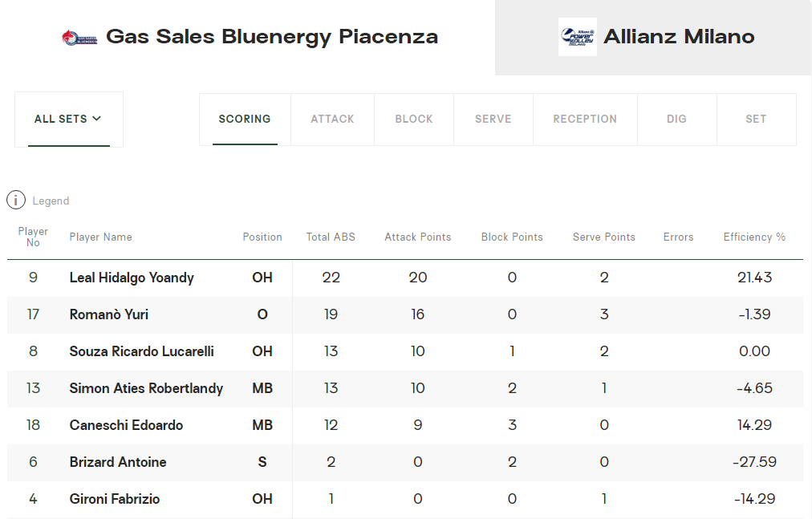Show the RECEPTION statistics tab
The image size is (812, 519).
pyautogui.click(x=585, y=119)
